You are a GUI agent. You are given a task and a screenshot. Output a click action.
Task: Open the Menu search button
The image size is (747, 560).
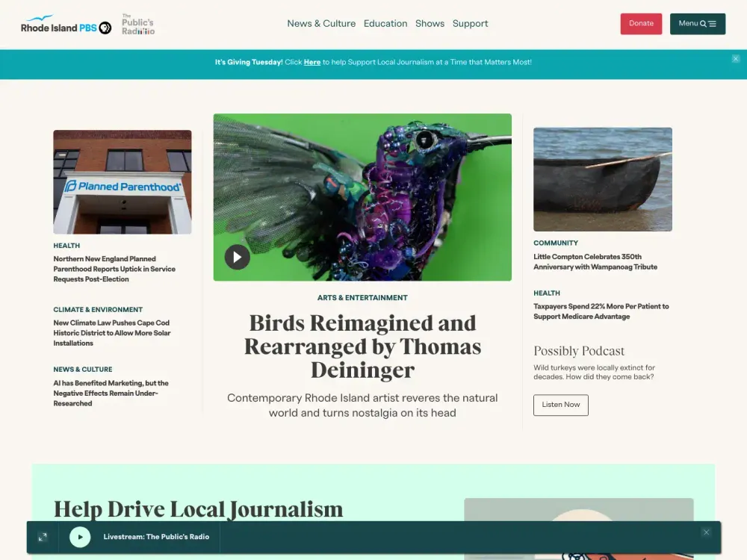coord(697,24)
